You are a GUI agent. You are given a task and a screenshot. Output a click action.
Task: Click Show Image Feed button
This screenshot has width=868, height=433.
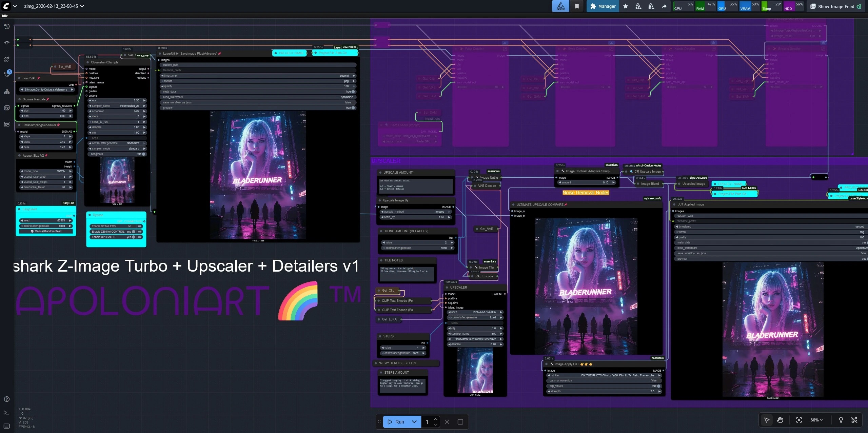836,6
